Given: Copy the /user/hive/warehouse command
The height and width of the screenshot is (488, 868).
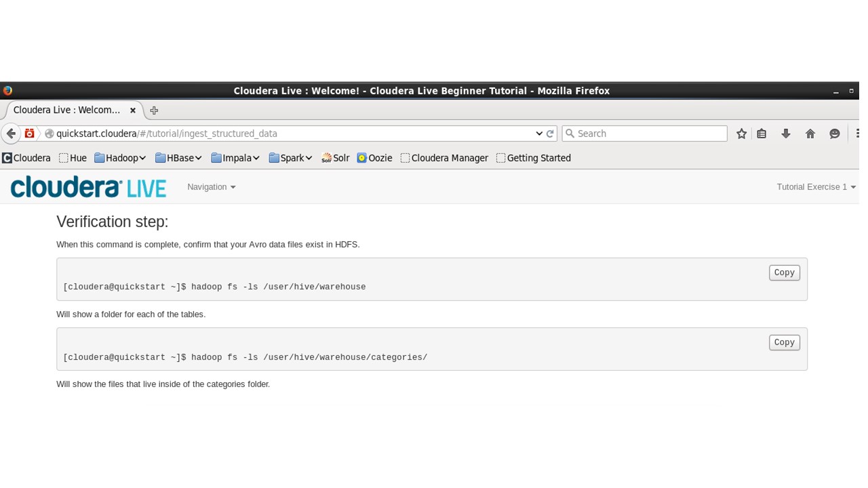Looking at the screenshot, I should [x=784, y=272].
